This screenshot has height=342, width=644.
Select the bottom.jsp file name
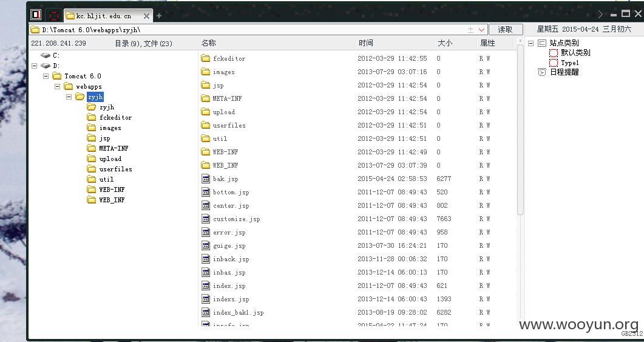[231, 192]
